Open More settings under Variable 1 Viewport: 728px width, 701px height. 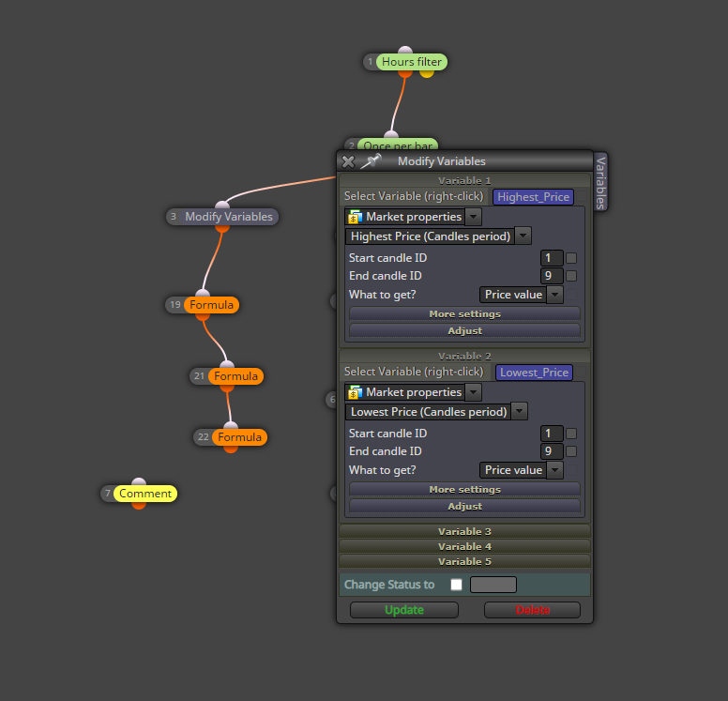[464, 314]
